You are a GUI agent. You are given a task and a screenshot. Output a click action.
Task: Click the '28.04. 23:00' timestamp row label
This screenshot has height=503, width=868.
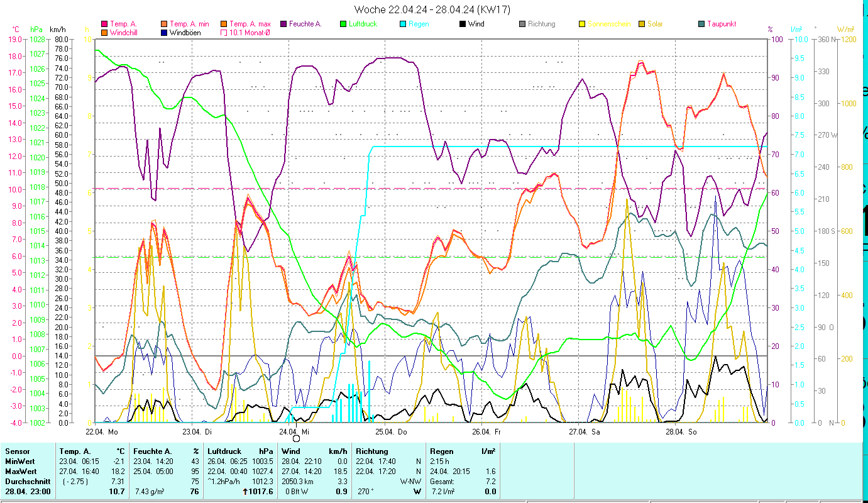pyautogui.click(x=28, y=492)
